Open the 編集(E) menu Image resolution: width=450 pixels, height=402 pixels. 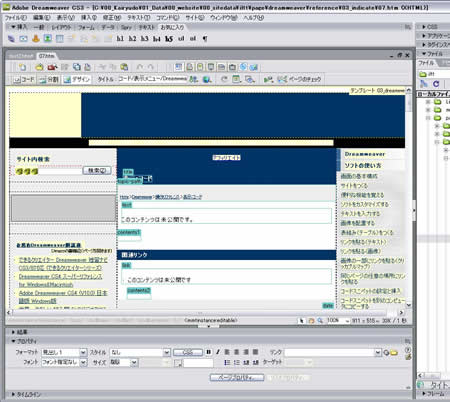(x=42, y=18)
